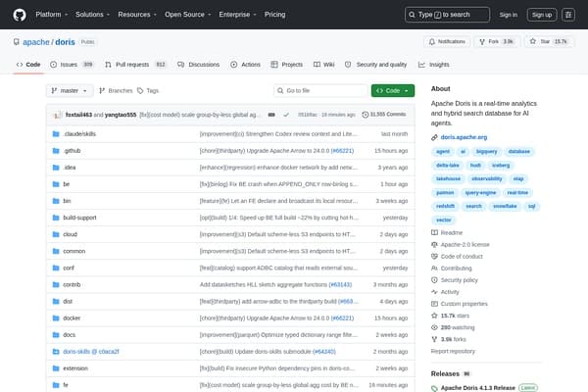Screen dimensions: 588x392
Task: Open the GitHub home logo
Action: (20, 15)
